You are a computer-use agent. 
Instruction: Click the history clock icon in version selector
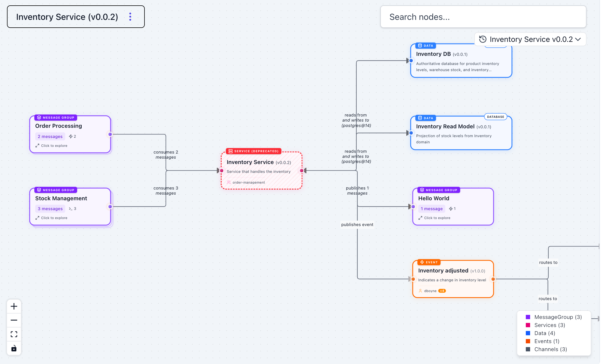point(483,39)
